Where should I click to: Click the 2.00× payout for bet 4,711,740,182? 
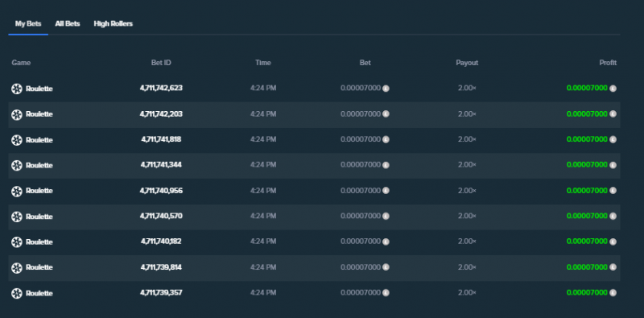[x=467, y=242]
